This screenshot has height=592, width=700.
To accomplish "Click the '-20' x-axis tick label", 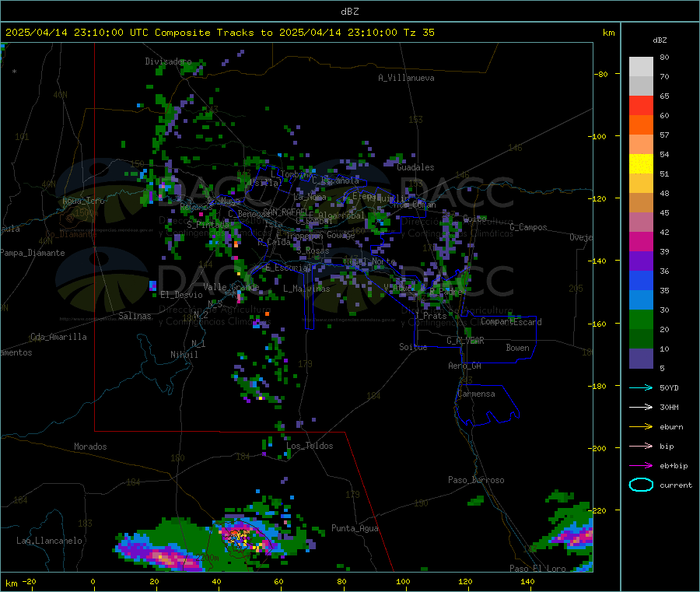I will pyautogui.click(x=29, y=581).
